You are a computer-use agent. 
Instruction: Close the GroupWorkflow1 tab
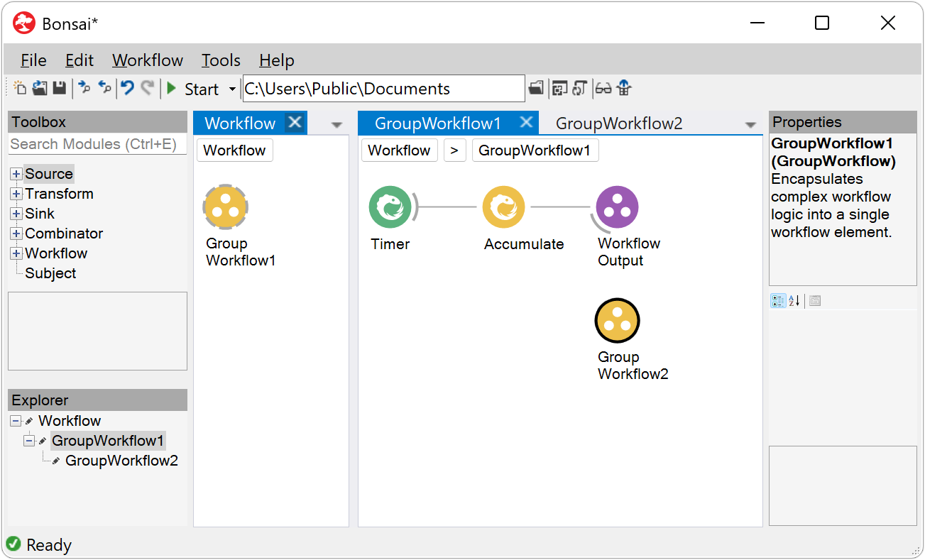(x=526, y=123)
